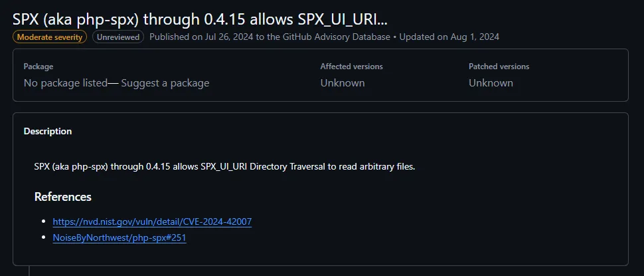Image resolution: width=644 pixels, height=276 pixels.
Task: Click the Description section heading
Action: point(48,131)
